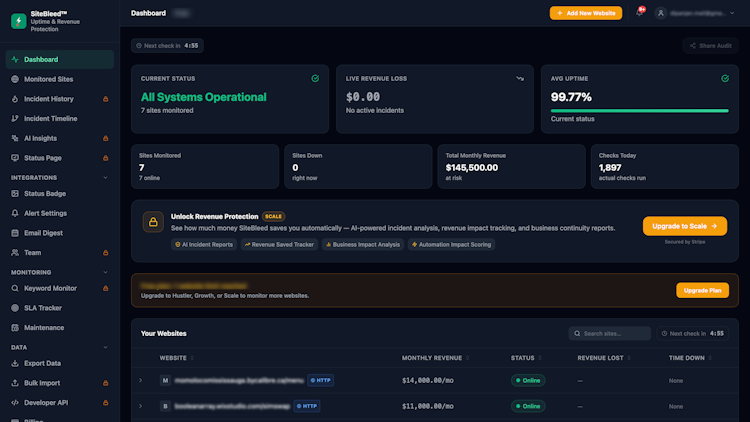
Task: Click AI Incident Reports chip
Action: (x=204, y=244)
